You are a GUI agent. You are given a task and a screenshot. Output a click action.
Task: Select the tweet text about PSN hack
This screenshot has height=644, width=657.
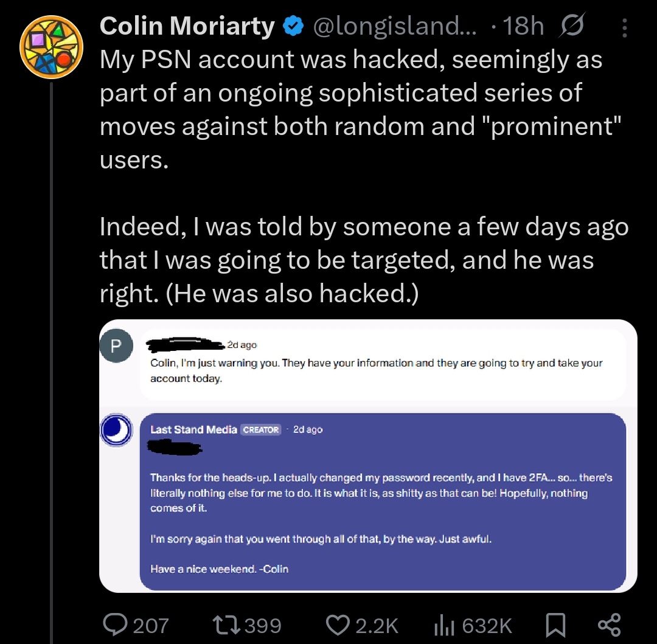[364, 176]
